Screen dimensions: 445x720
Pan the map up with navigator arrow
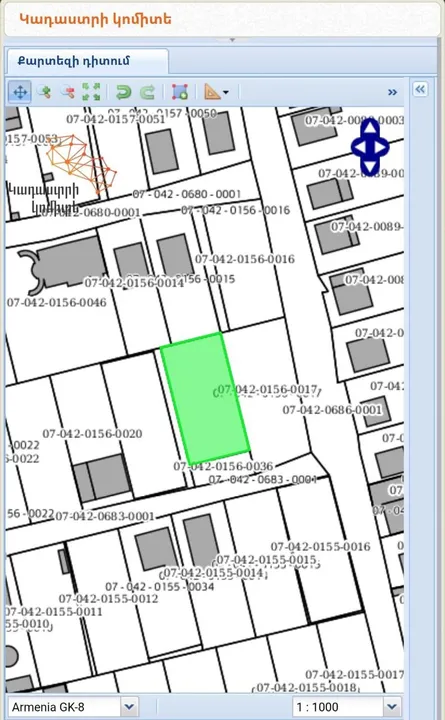click(370, 130)
